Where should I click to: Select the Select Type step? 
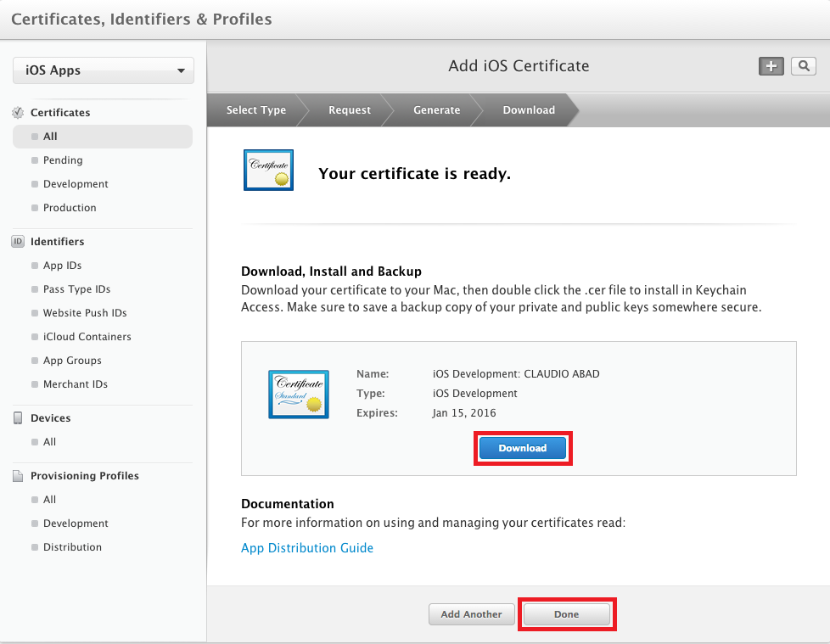[256, 110]
